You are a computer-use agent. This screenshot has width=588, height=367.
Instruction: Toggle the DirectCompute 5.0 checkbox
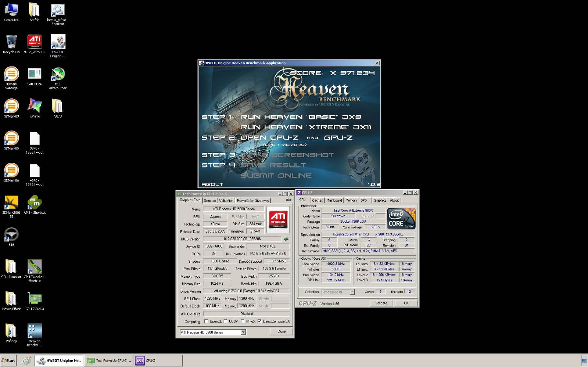point(259,321)
